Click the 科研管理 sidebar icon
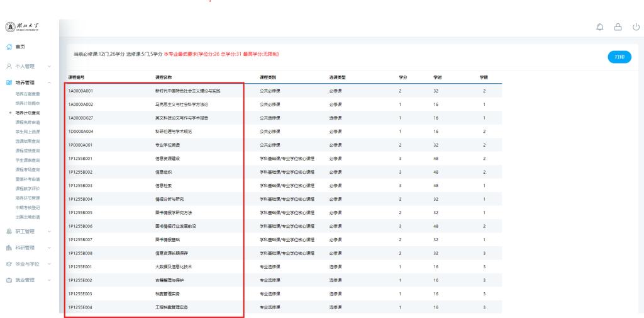The width and height of the screenshot is (644, 318). point(9,247)
